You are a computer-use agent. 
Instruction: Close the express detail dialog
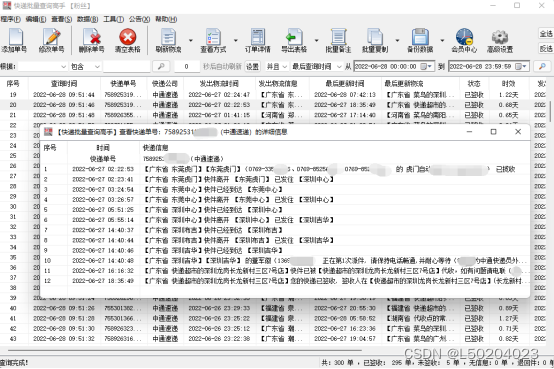pos(518,132)
